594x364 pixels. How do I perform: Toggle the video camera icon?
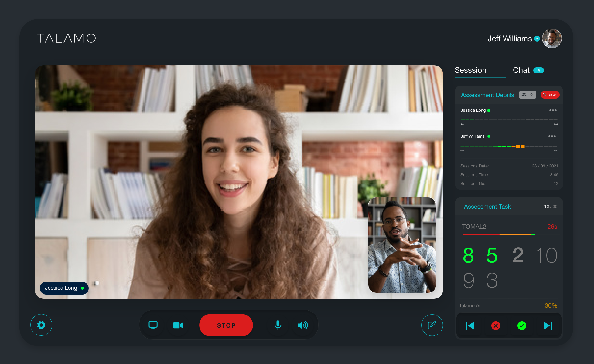click(x=178, y=325)
